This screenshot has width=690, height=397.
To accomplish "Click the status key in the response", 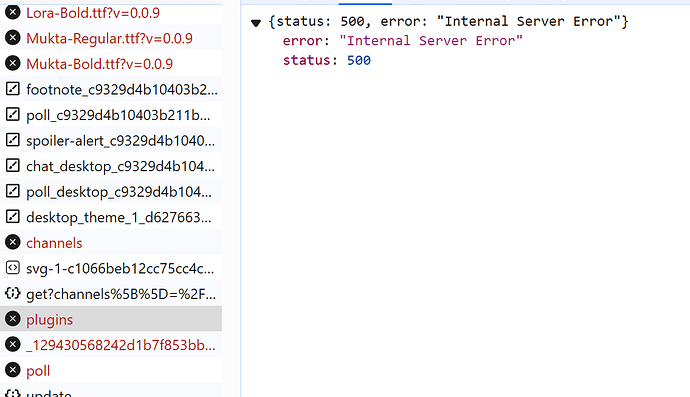I will click(x=306, y=60).
